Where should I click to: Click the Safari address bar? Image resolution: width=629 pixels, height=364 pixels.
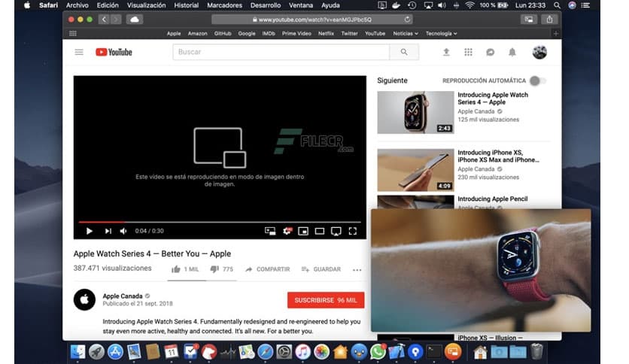click(312, 20)
